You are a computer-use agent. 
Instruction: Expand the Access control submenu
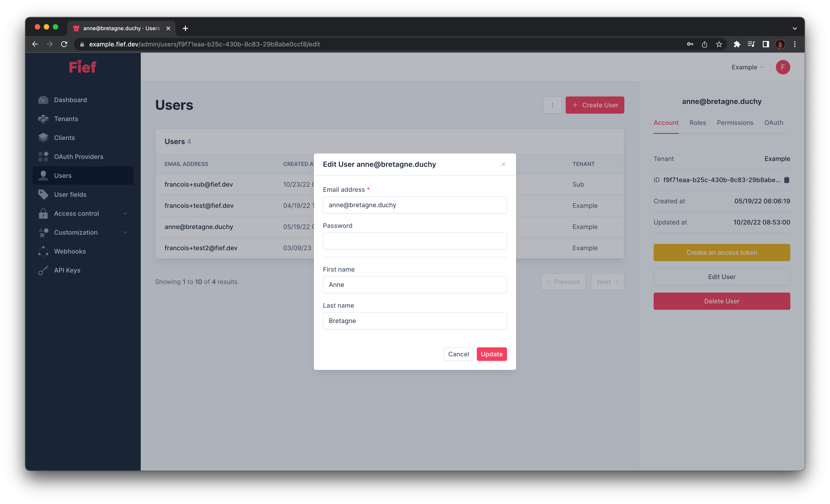click(x=76, y=213)
